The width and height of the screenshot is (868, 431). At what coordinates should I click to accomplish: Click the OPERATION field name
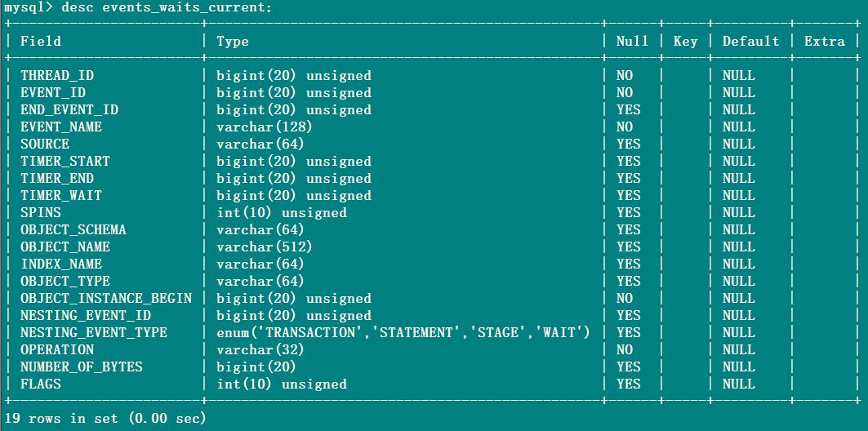57,350
